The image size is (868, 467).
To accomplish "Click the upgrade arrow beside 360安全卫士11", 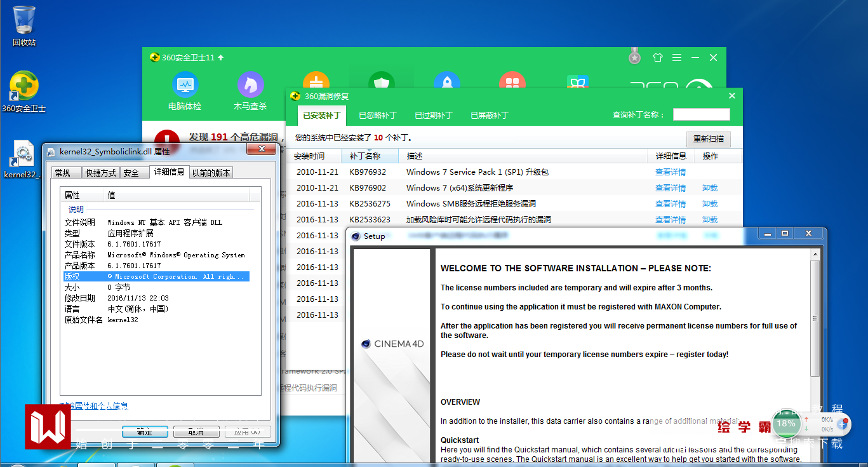I will click(x=221, y=57).
